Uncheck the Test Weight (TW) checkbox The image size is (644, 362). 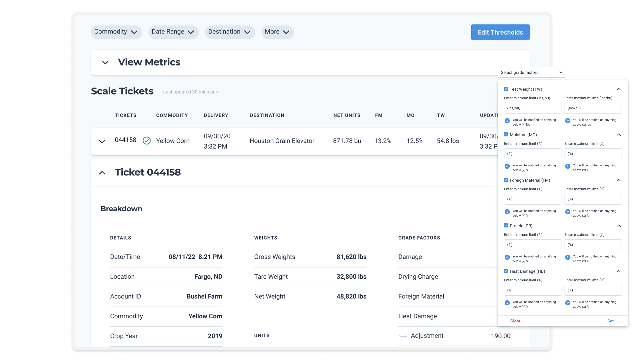click(506, 89)
